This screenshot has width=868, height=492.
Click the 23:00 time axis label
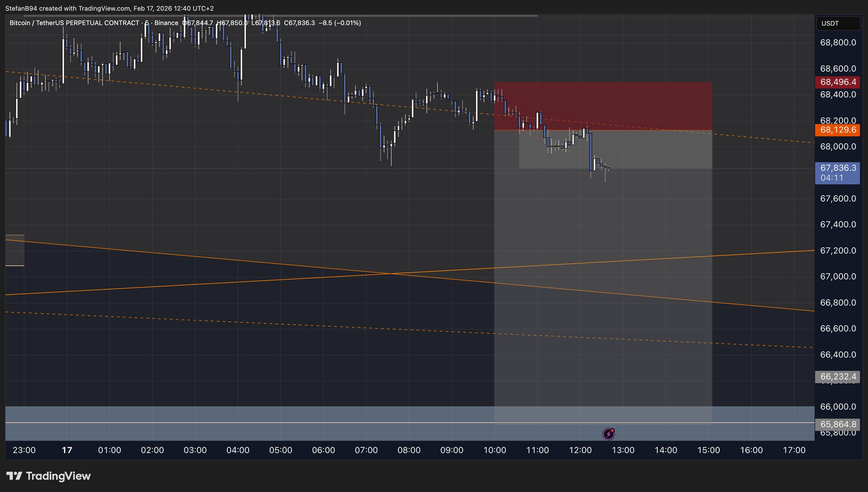pos(24,450)
